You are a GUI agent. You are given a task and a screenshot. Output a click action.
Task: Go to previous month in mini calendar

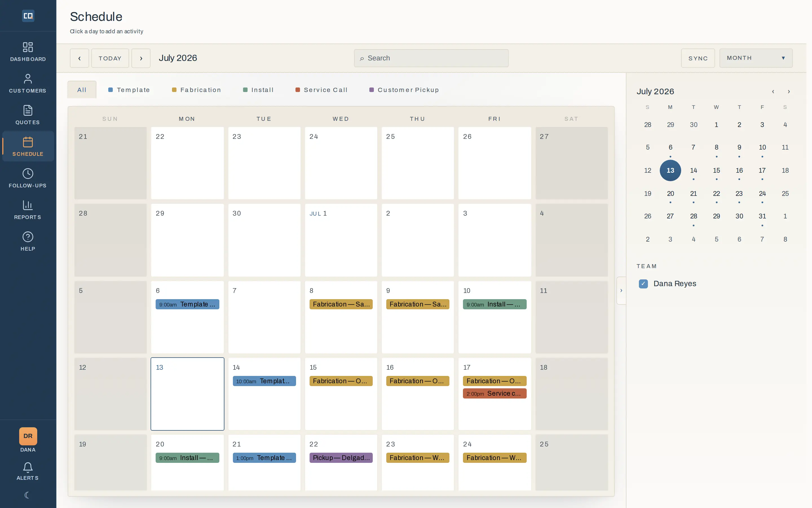773,91
